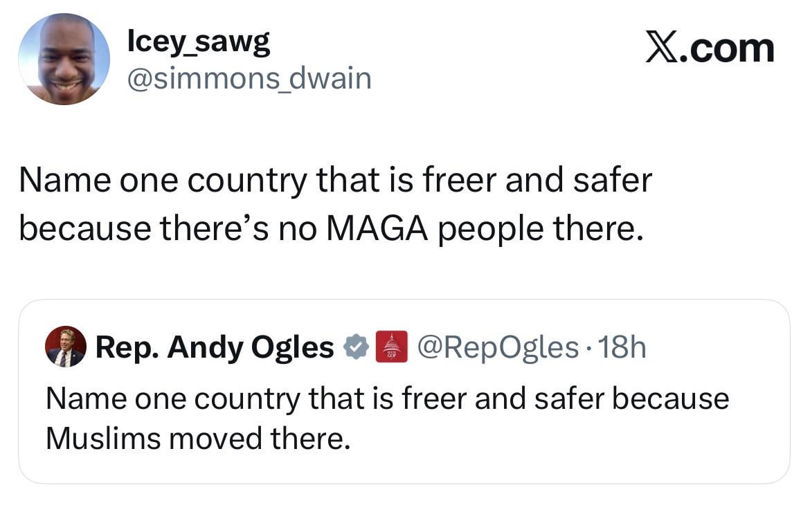Open Rep. Andy Ogles' small profile avatar

66,347
